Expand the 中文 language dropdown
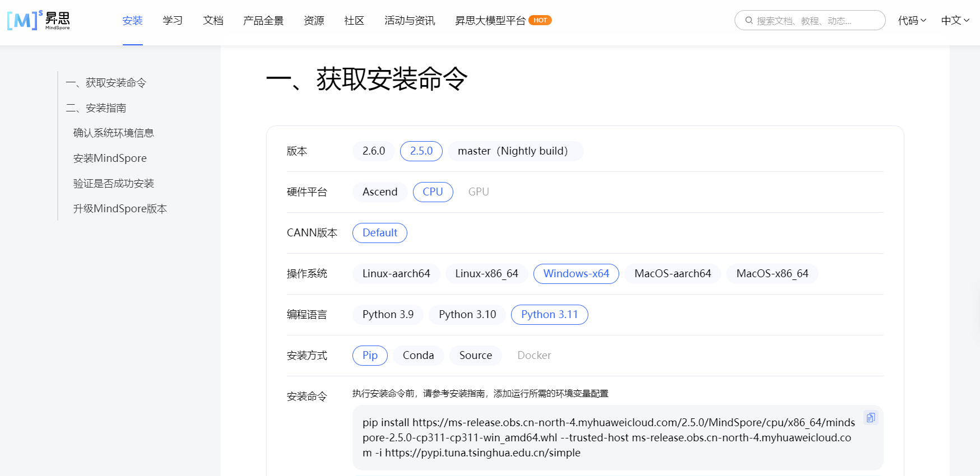This screenshot has height=476, width=980. tap(955, 21)
